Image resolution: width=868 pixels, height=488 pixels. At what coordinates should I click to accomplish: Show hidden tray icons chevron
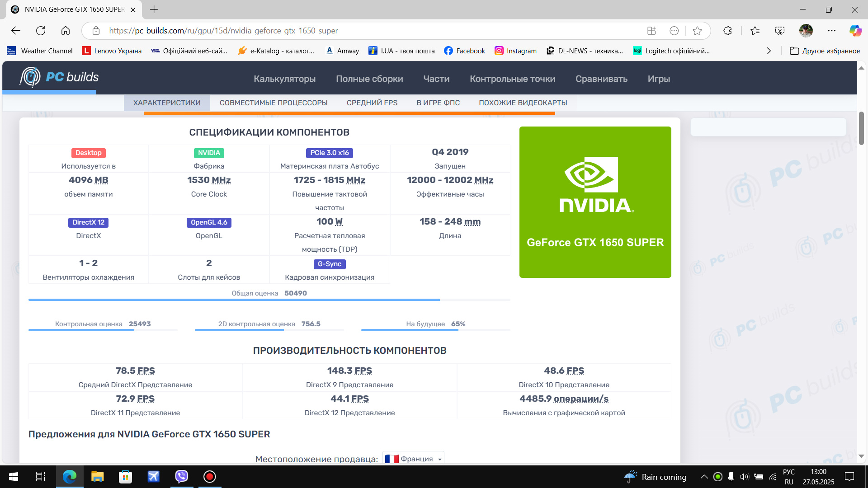704,477
